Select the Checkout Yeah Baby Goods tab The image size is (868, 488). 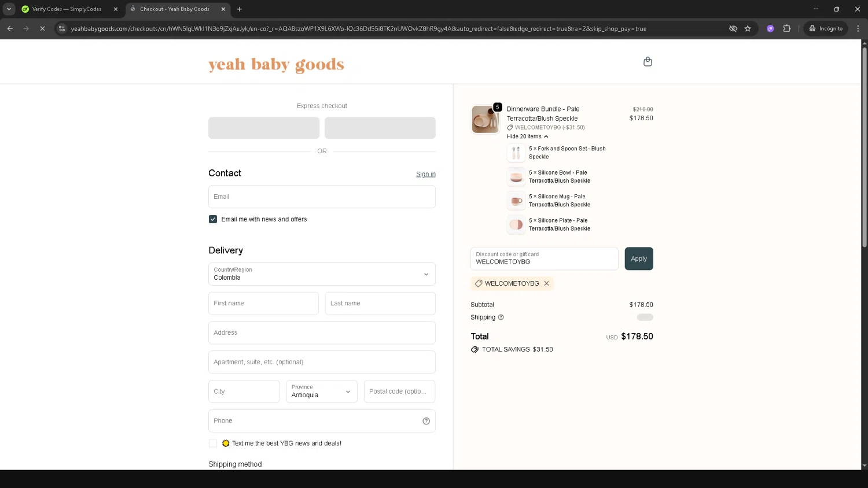pos(175,9)
